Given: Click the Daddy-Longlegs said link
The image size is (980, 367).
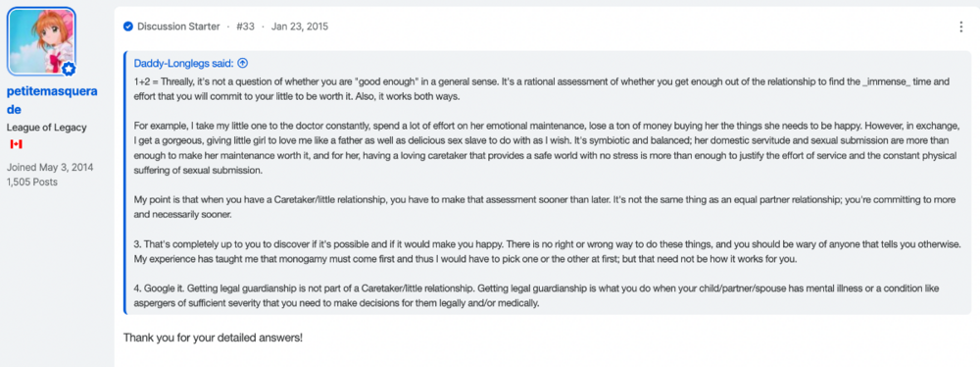Looking at the screenshot, I should coord(184,63).
